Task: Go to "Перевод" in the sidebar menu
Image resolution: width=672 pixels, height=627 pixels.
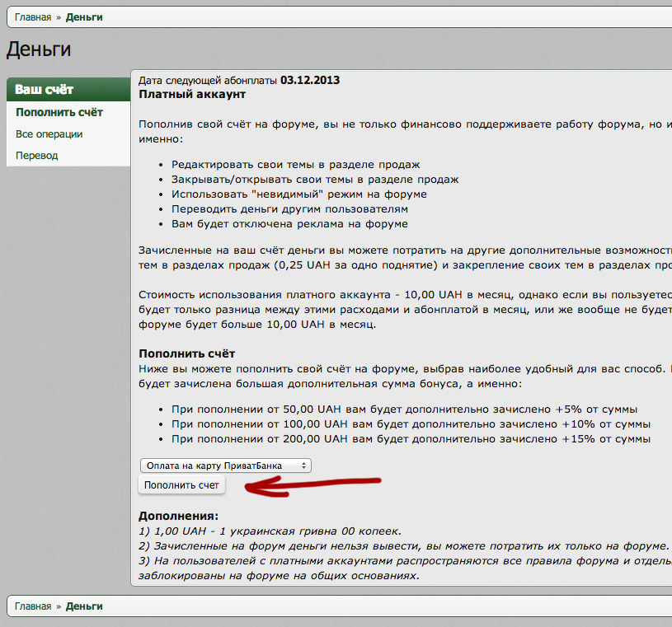Action: click(x=37, y=155)
